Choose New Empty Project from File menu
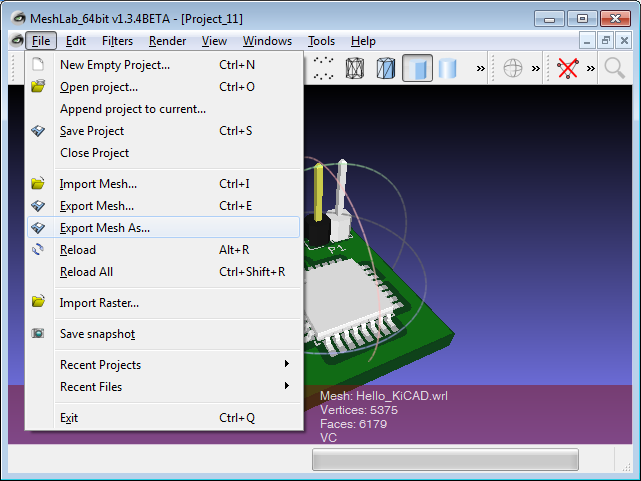The width and height of the screenshot is (641, 481). click(164, 65)
